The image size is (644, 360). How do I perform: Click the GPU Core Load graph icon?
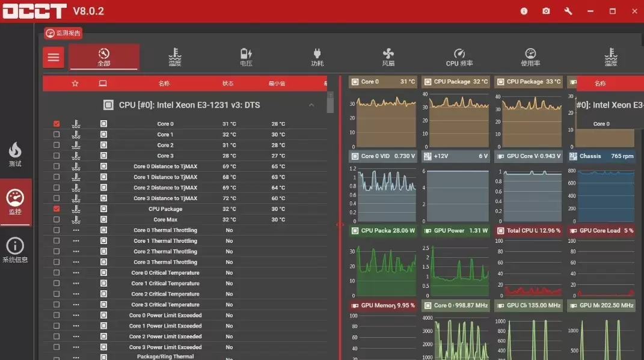tap(574, 231)
